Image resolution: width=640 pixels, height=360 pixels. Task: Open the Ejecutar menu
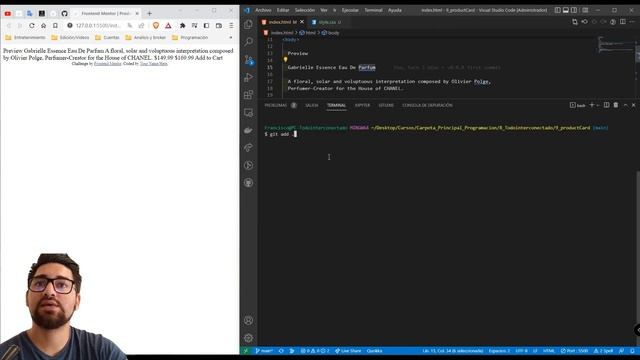coord(350,10)
